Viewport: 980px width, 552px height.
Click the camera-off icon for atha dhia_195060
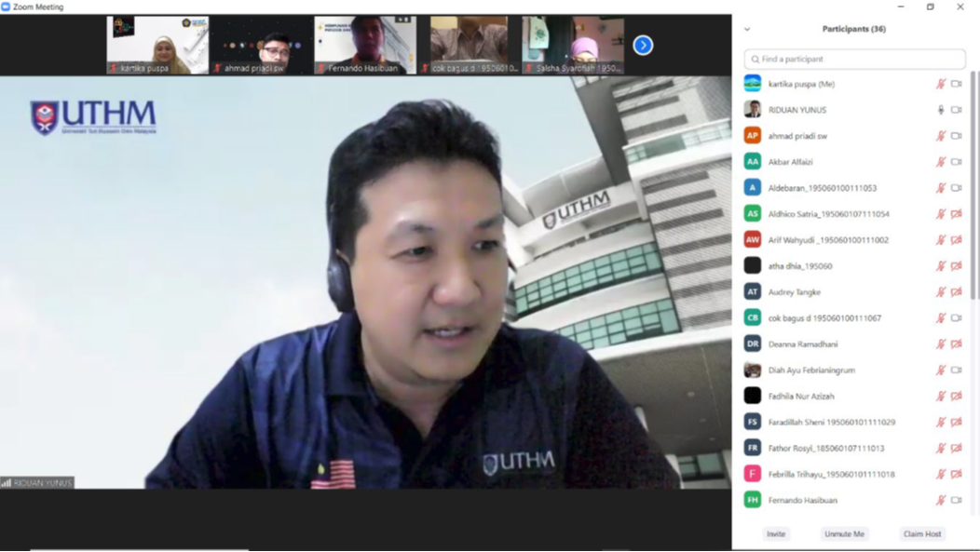[957, 266]
